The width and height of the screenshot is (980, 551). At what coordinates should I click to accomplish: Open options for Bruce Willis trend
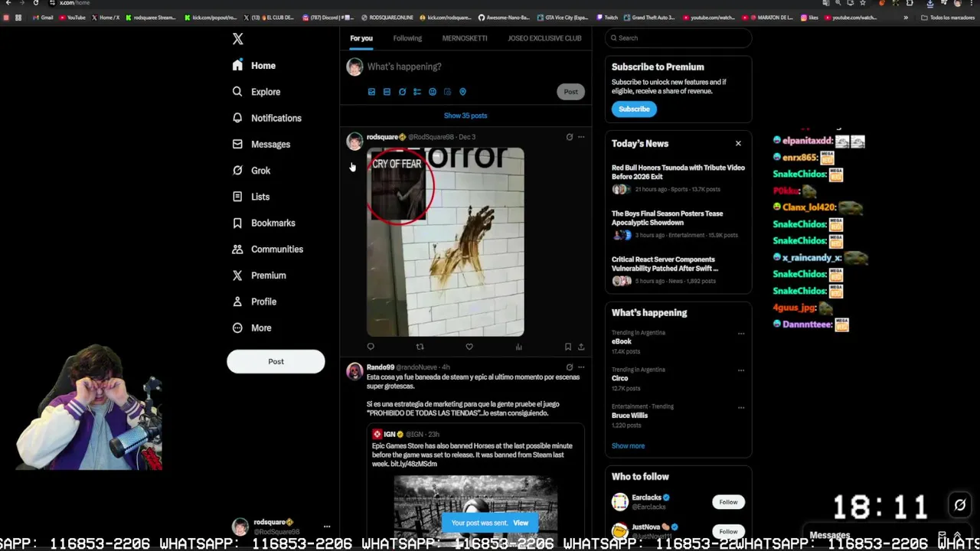pyautogui.click(x=740, y=407)
